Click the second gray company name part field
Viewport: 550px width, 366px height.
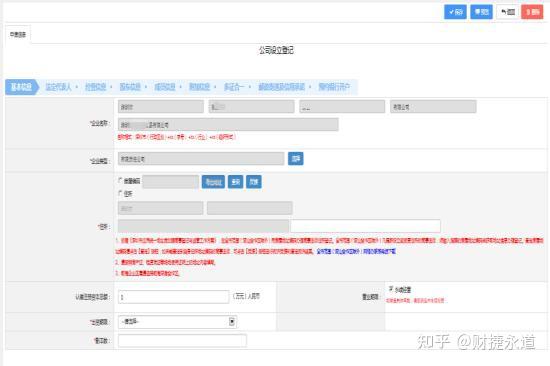251,107
